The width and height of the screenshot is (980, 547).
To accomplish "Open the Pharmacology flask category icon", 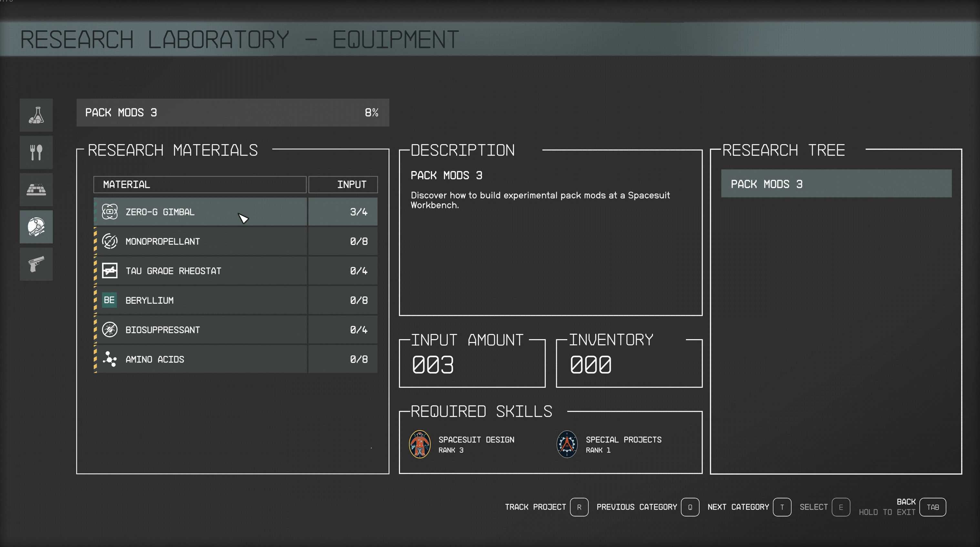I will [x=36, y=115].
